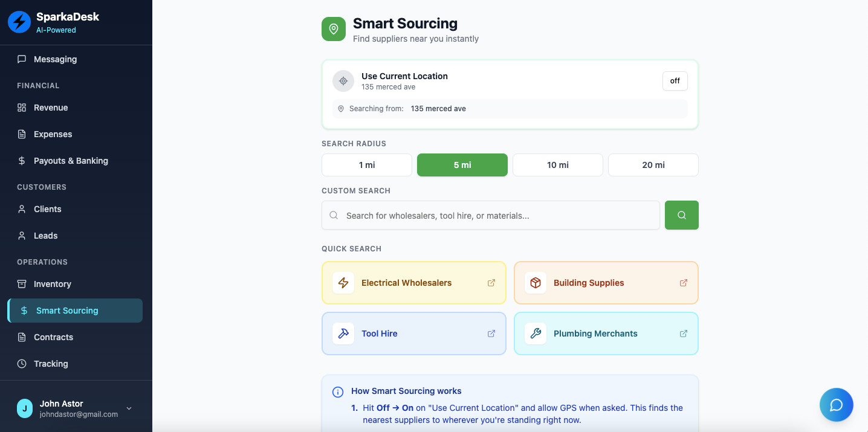Open Plumbing Merchants external link icon
Image resolution: width=868 pixels, height=432 pixels.
point(684,334)
